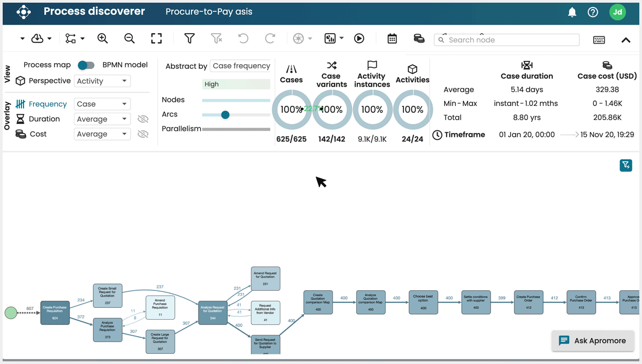Click the keyboard shortcuts icon

599,40
